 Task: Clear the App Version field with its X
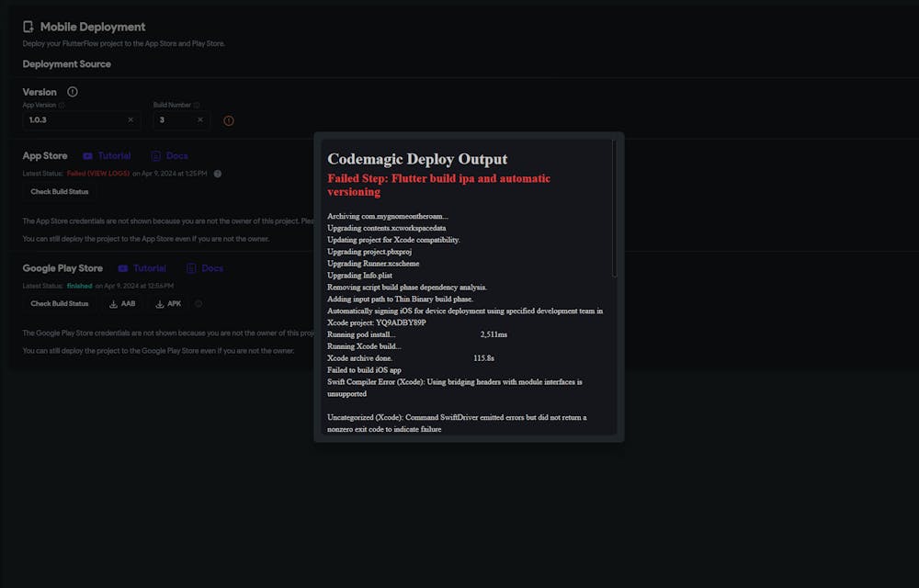click(x=130, y=120)
